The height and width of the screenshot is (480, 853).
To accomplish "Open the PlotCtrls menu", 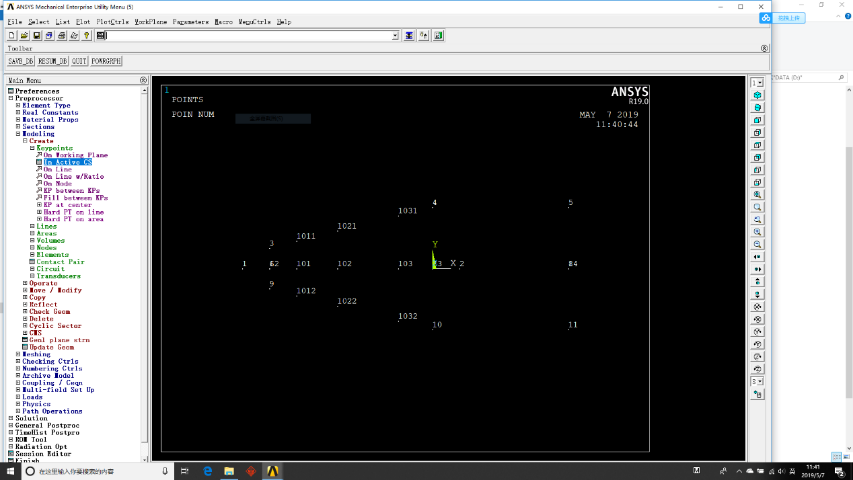I will pyautogui.click(x=113, y=22).
